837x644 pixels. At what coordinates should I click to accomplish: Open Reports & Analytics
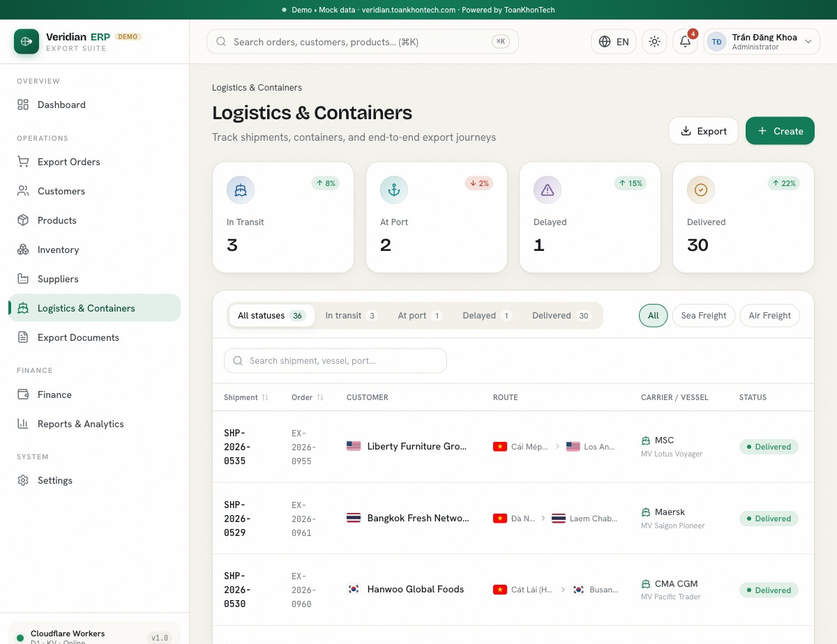coord(94,424)
